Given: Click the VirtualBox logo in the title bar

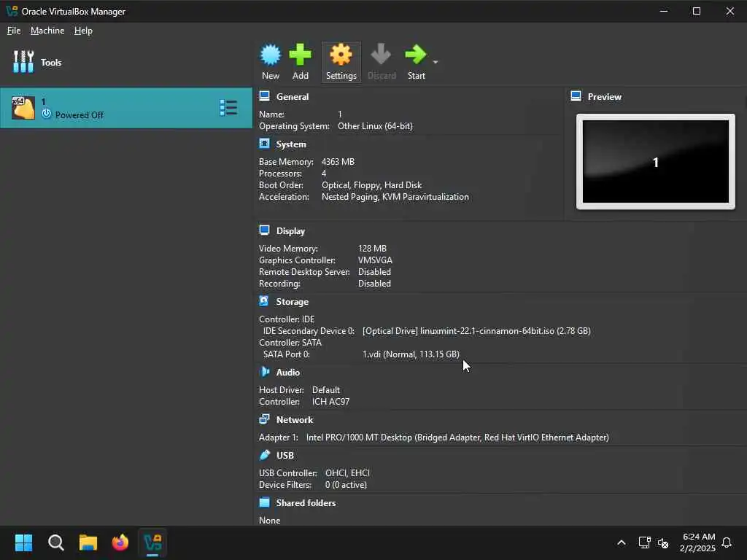Looking at the screenshot, I should pos(12,11).
